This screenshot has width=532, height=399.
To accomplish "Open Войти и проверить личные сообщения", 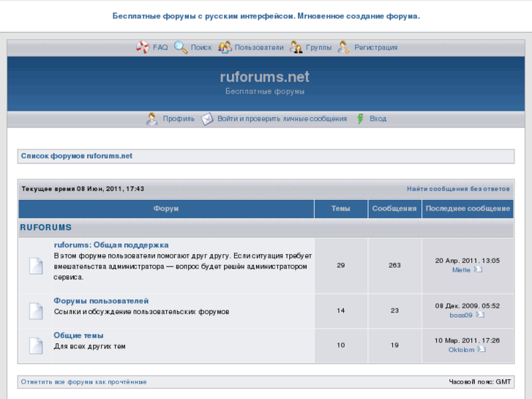I will (282, 119).
